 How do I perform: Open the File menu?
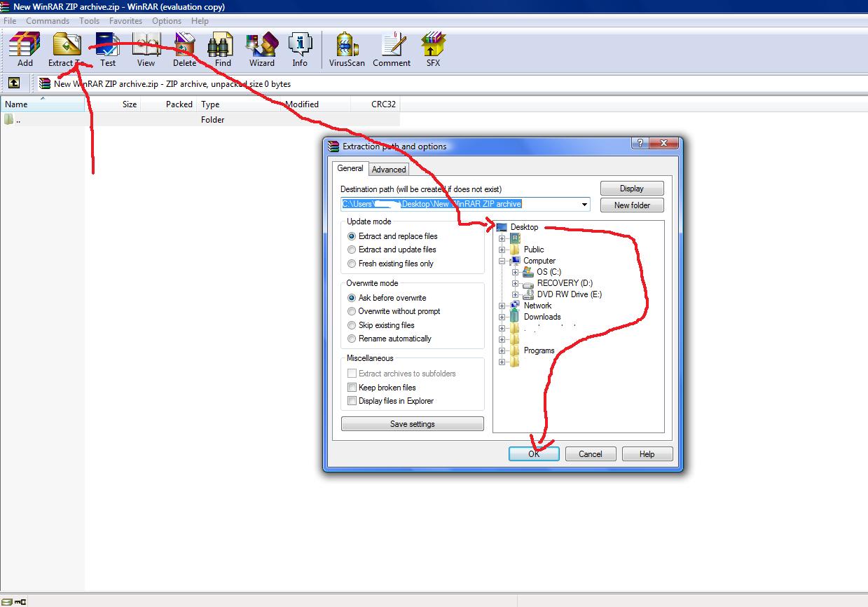pos(10,21)
